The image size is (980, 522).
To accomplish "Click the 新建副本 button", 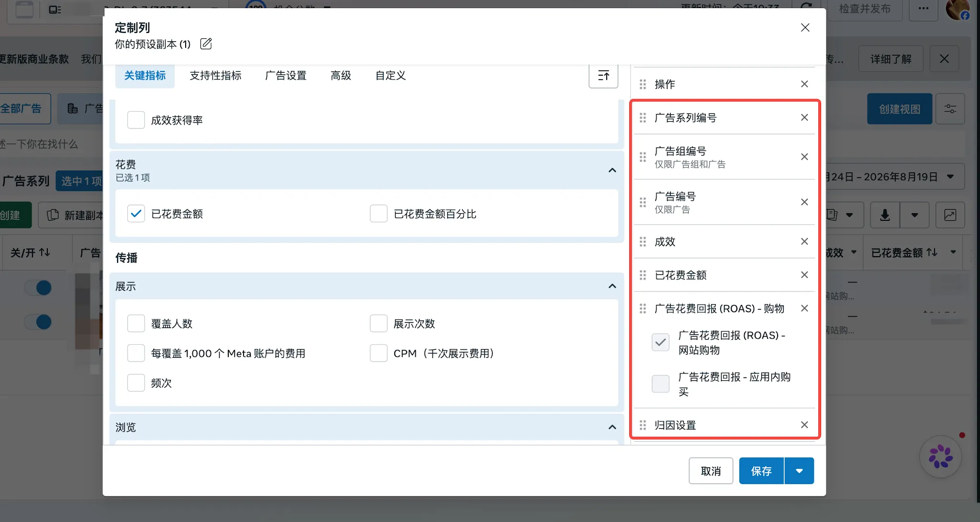I will (72, 215).
